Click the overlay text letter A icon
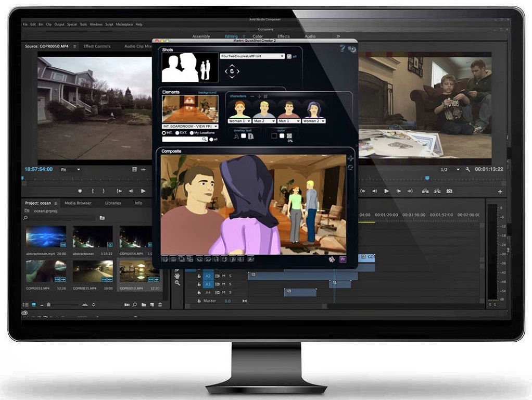This screenshot has width=532, height=400. click(x=236, y=136)
